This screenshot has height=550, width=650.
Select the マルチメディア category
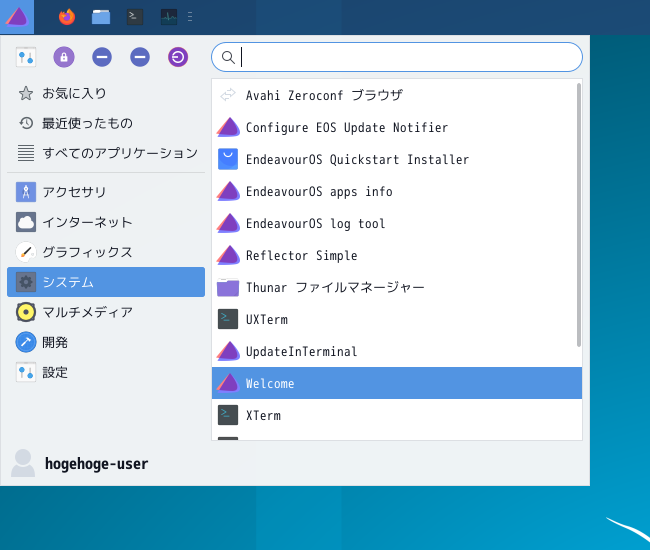coord(106,312)
